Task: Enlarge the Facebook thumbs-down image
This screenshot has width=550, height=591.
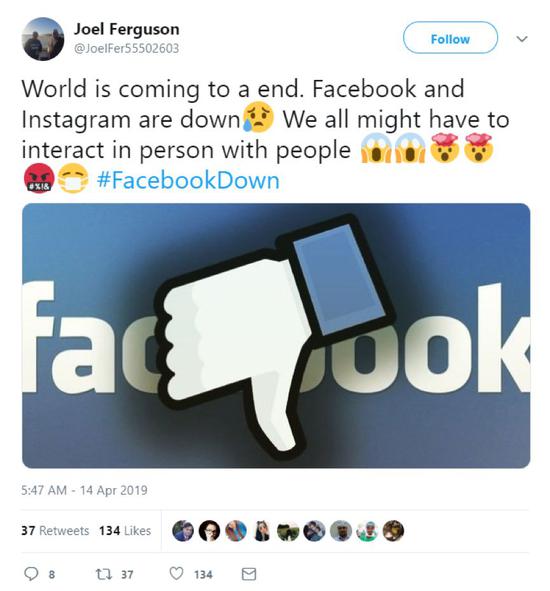Action: click(x=276, y=335)
